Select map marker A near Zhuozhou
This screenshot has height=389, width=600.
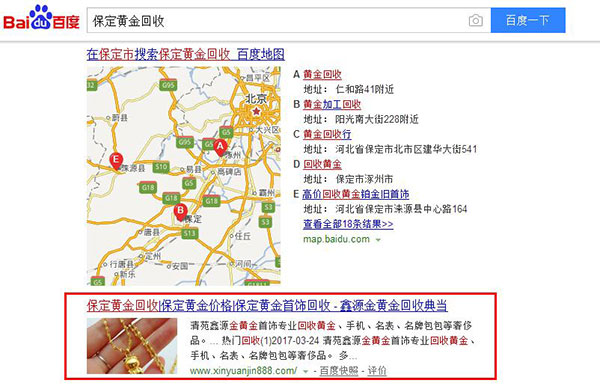tap(220, 147)
